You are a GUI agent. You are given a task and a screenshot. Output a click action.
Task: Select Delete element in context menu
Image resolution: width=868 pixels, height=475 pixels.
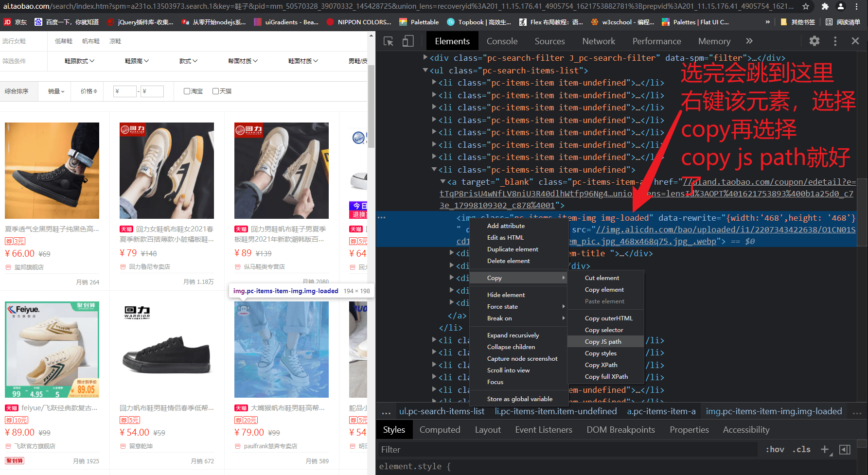tap(519, 261)
